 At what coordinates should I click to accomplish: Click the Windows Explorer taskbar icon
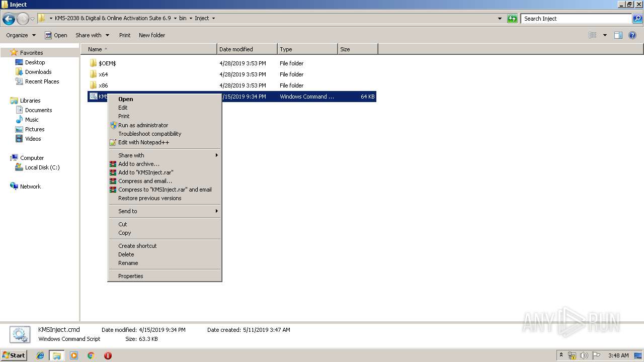[x=57, y=355]
